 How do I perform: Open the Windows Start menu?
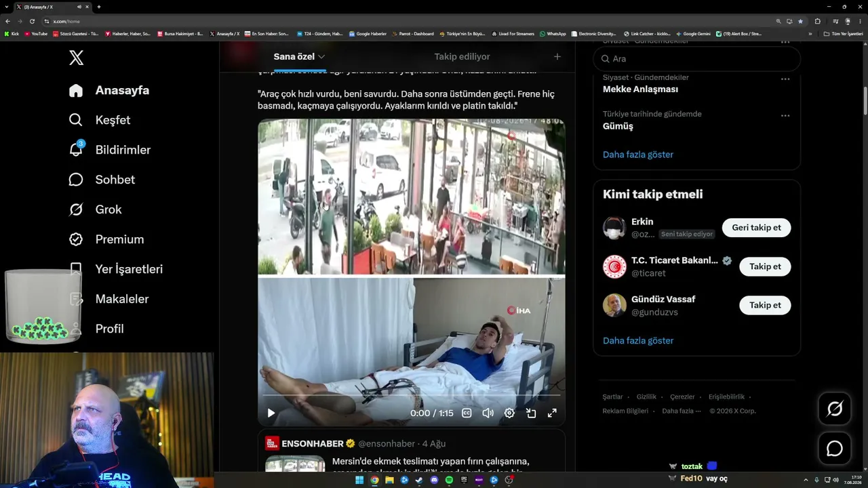(359, 480)
